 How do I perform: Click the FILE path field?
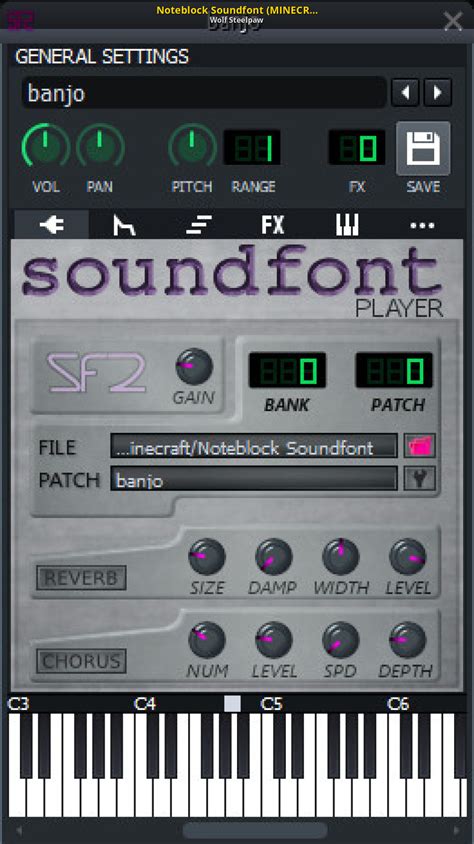pos(254,446)
